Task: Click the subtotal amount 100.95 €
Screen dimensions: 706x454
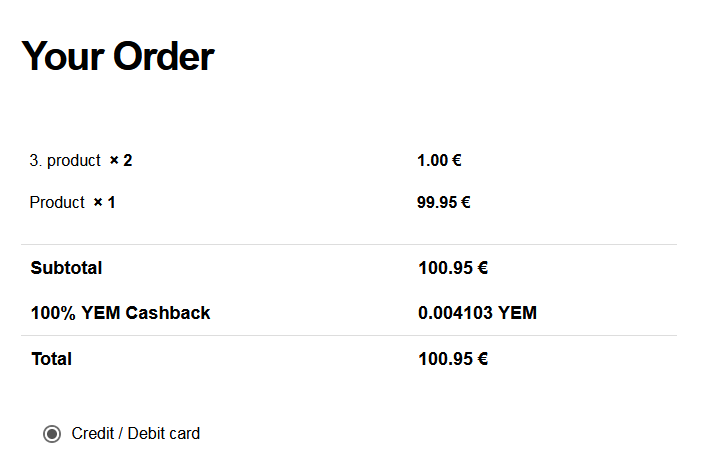Action: (x=453, y=268)
